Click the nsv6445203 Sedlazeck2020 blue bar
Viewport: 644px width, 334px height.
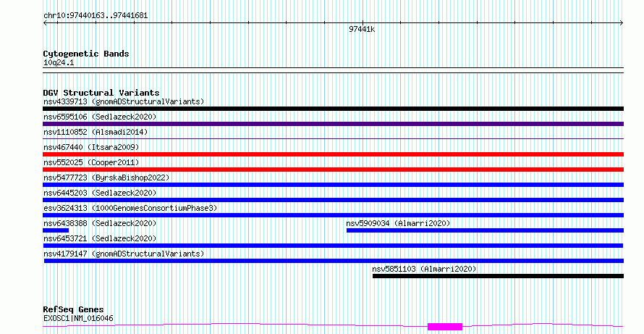pyautogui.click(x=333, y=200)
